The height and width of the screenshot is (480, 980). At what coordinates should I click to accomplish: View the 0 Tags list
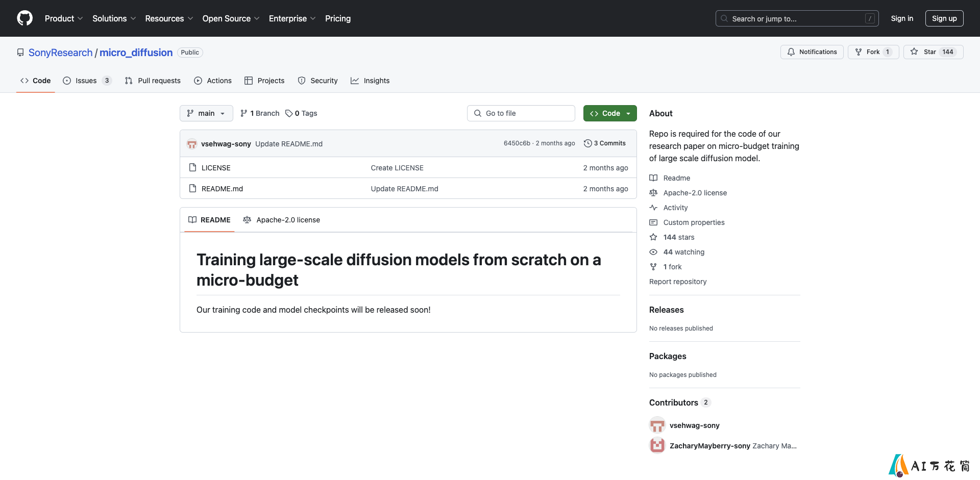[x=301, y=113]
